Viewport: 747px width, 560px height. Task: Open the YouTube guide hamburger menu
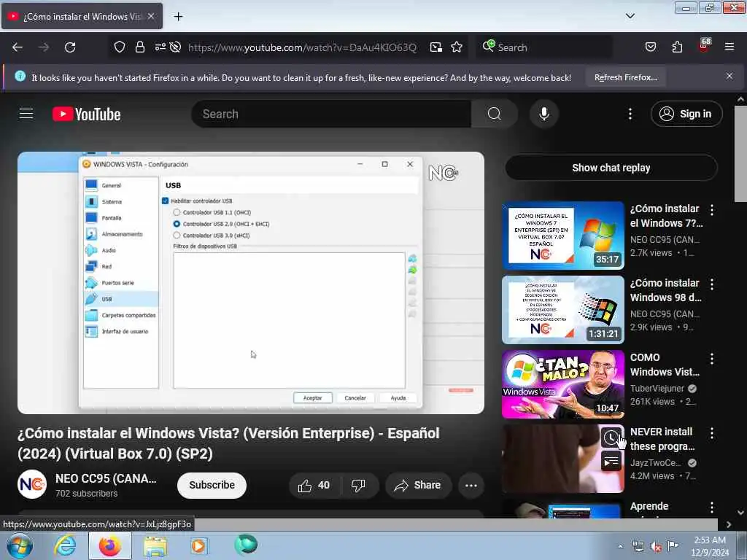pyautogui.click(x=26, y=114)
